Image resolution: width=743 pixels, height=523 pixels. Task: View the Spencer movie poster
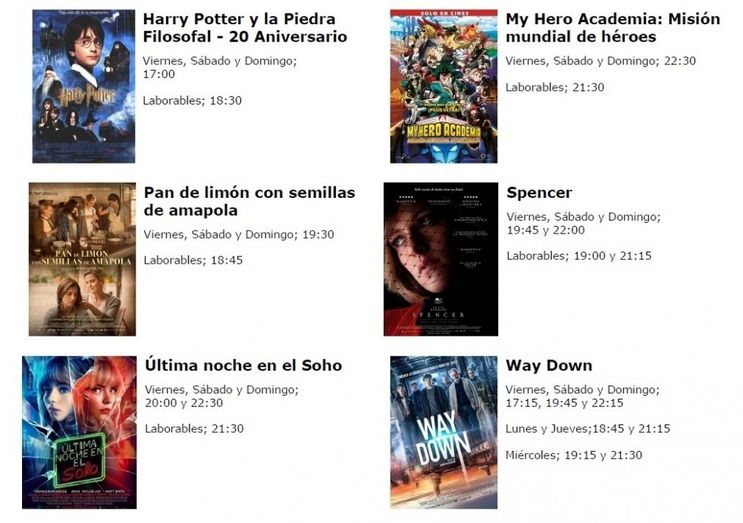(441, 259)
